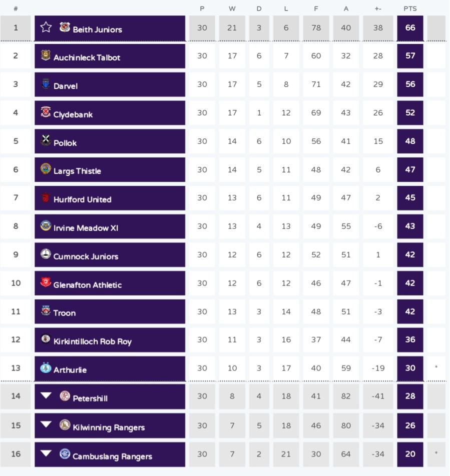450x476 pixels.
Task: Click the Cumnock Juniors team name
Action: coord(86,256)
